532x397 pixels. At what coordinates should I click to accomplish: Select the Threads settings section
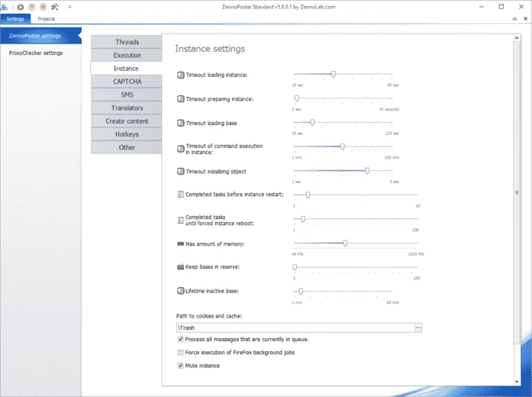click(126, 42)
